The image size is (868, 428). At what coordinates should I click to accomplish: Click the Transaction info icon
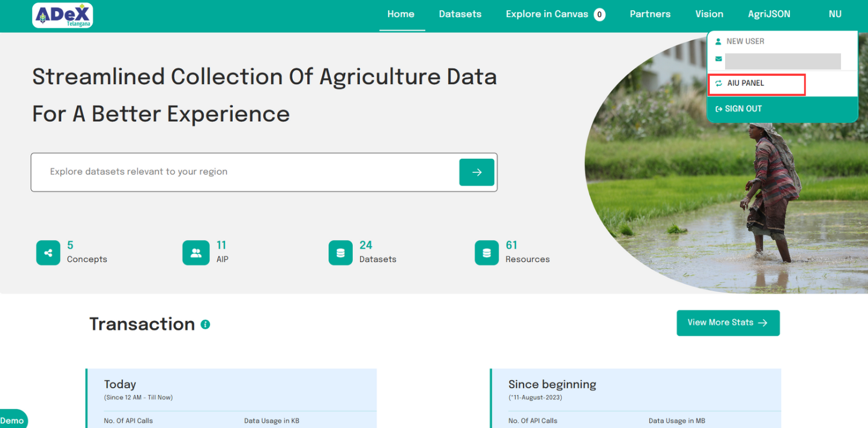[x=205, y=325]
